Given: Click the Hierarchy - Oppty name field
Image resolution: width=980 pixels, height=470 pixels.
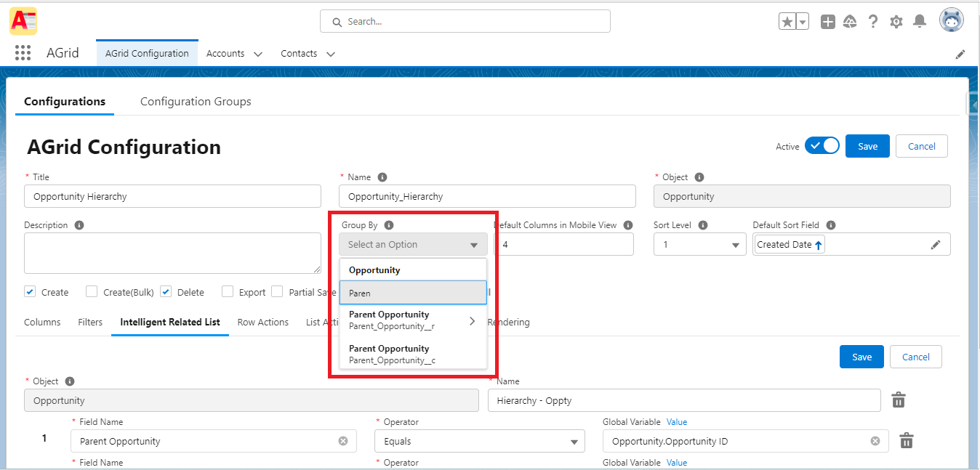Looking at the screenshot, I should tap(684, 400).
